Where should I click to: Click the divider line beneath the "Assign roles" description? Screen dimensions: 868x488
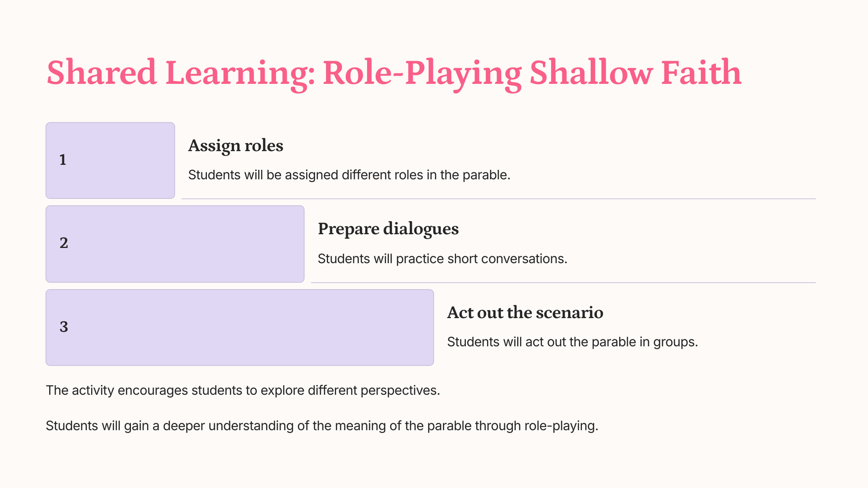click(x=498, y=199)
